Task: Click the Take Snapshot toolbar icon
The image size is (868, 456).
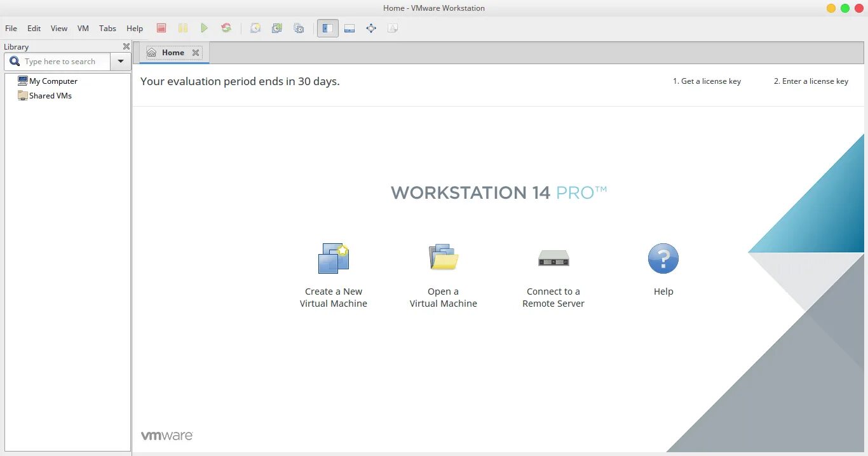Action: (255, 28)
